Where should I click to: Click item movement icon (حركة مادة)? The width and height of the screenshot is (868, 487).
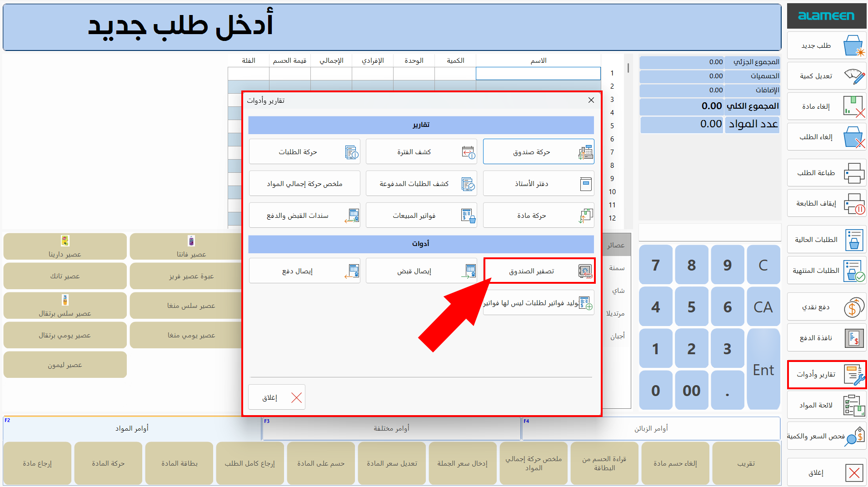pos(586,216)
